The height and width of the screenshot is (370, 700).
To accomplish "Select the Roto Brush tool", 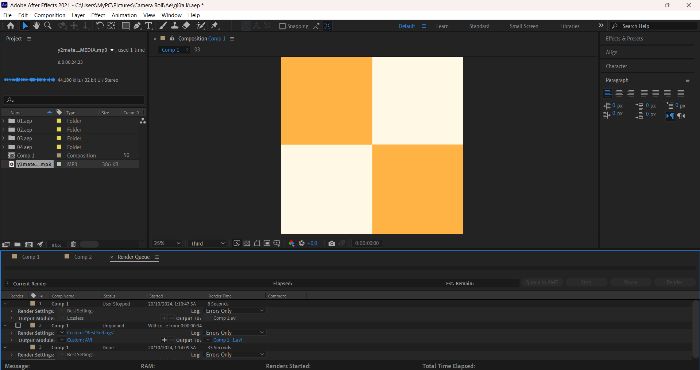I will point(201,26).
